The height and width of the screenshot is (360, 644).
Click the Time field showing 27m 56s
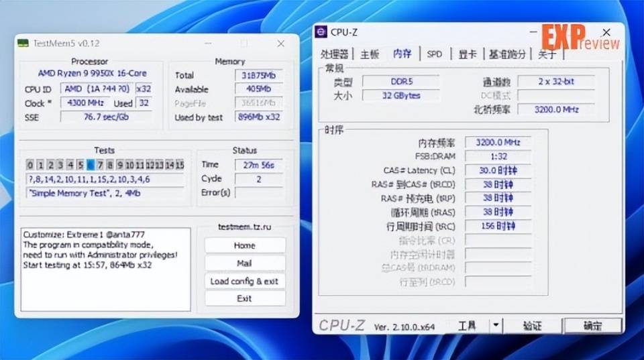[x=258, y=165]
